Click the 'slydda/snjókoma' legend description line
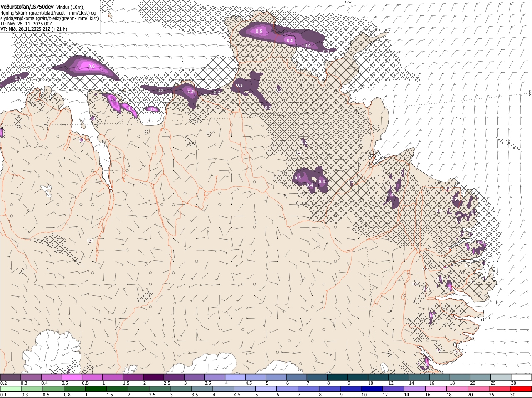 pyautogui.click(x=49, y=18)
